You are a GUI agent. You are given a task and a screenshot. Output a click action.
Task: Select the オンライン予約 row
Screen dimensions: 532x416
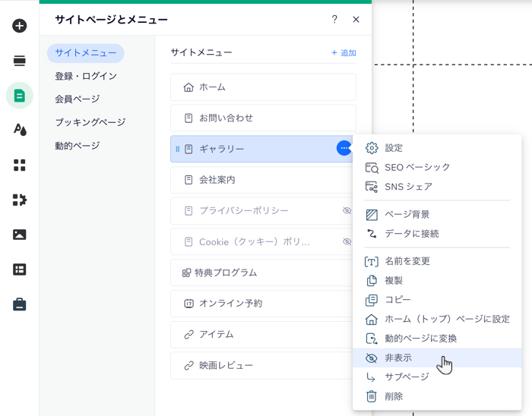(261, 304)
